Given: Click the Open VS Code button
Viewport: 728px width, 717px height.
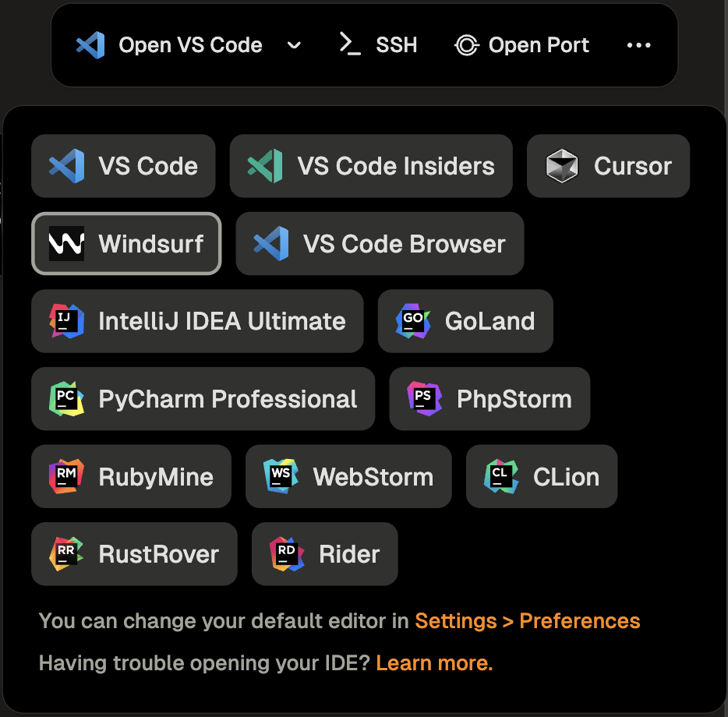Looking at the screenshot, I should point(169,45).
